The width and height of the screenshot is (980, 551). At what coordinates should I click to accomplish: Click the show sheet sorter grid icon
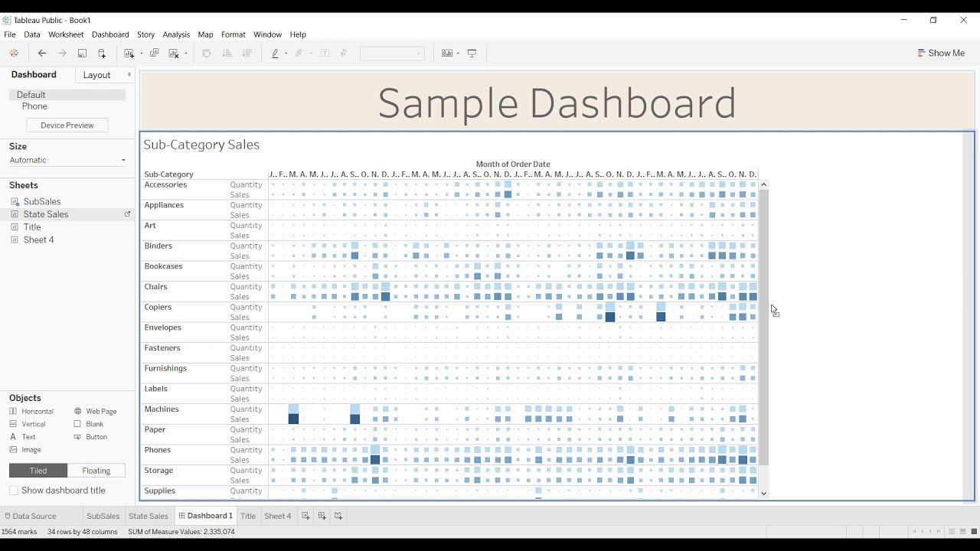tap(952, 532)
